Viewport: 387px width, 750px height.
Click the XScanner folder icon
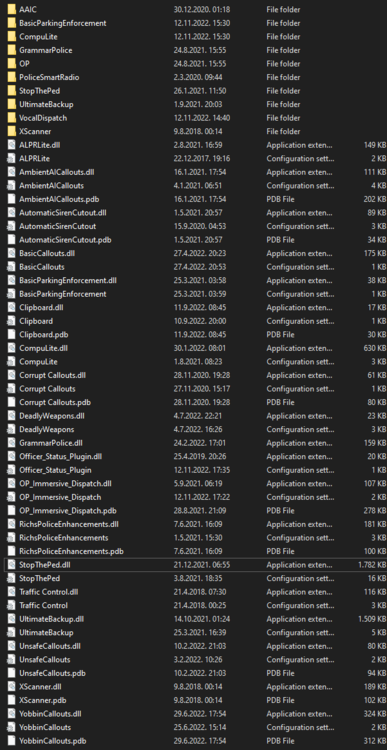point(11,131)
